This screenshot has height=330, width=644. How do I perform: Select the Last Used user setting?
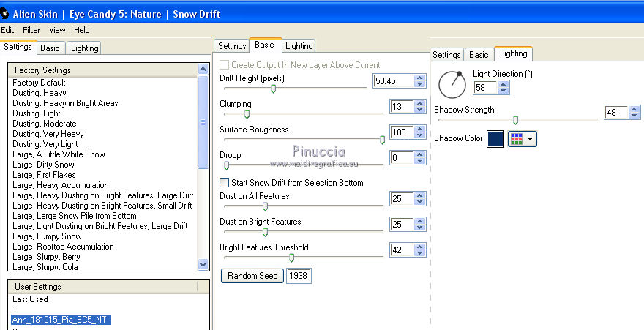click(x=30, y=299)
